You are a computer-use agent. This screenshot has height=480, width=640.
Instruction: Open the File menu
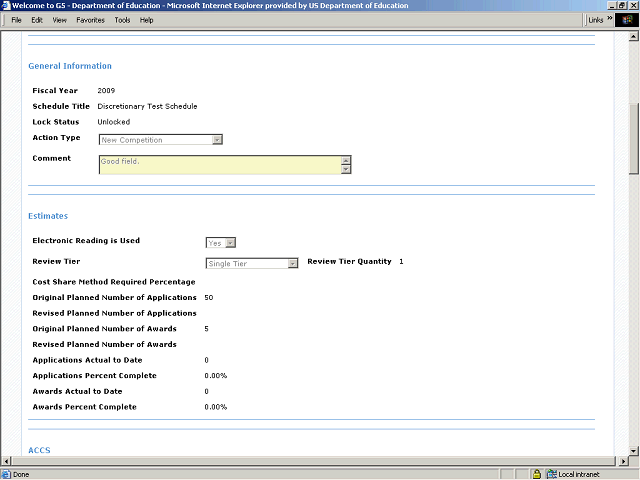16,20
